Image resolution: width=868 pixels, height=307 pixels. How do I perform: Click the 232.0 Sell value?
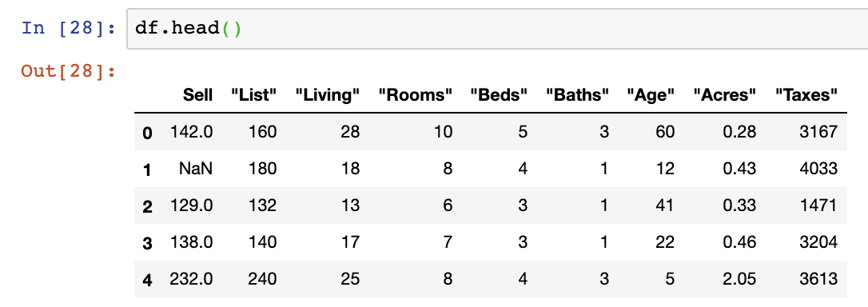tap(191, 279)
